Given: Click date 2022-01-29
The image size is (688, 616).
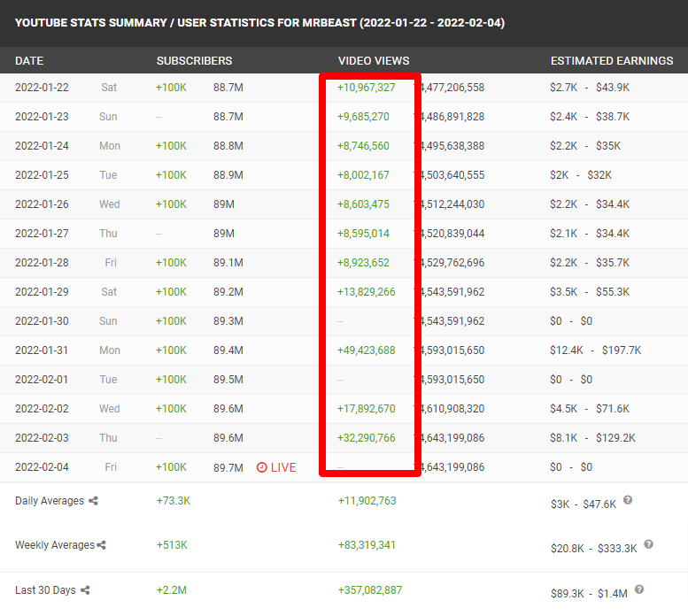Looking at the screenshot, I should tap(43, 292).
